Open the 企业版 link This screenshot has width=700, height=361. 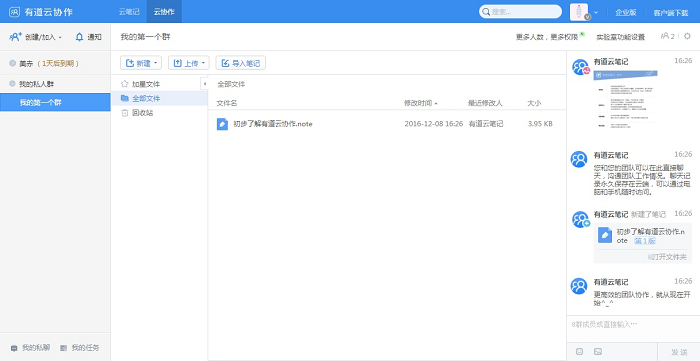tap(625, 12)
